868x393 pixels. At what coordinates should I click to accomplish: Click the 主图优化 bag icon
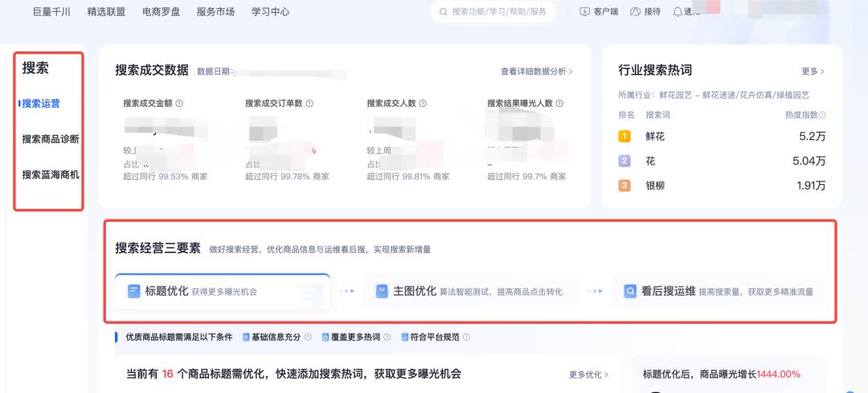click(x=382, y=292)
